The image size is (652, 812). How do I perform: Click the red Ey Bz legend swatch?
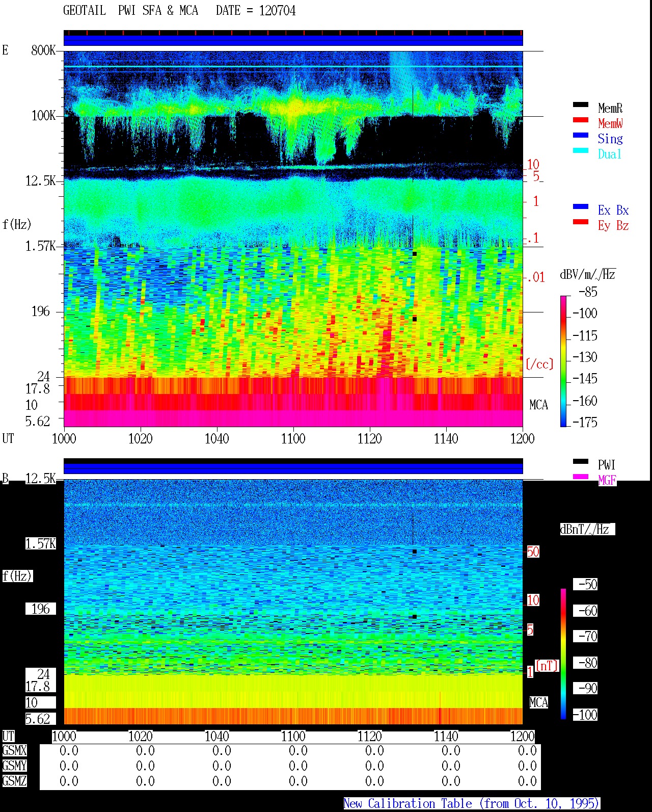(x=581, y=222)
